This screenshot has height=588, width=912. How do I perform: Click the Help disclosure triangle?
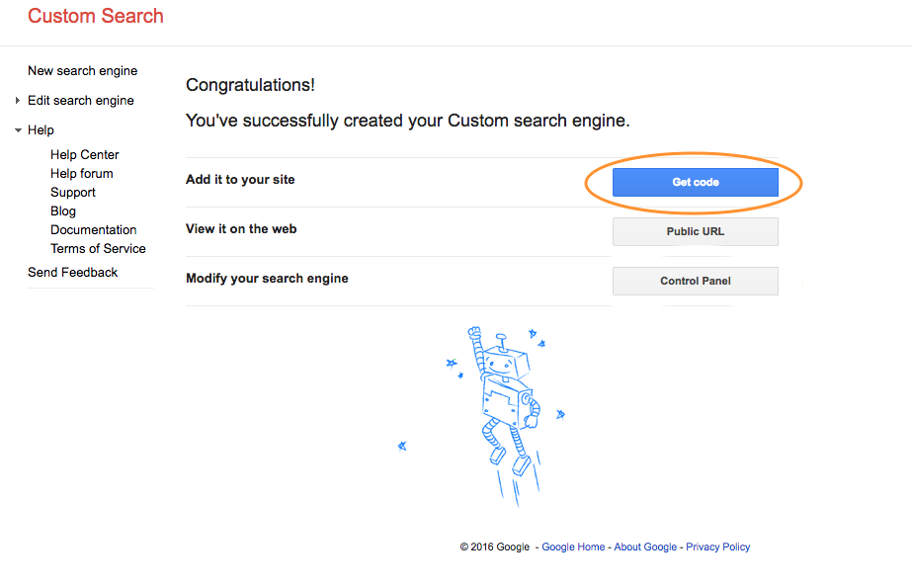click(x=17, y=129)
